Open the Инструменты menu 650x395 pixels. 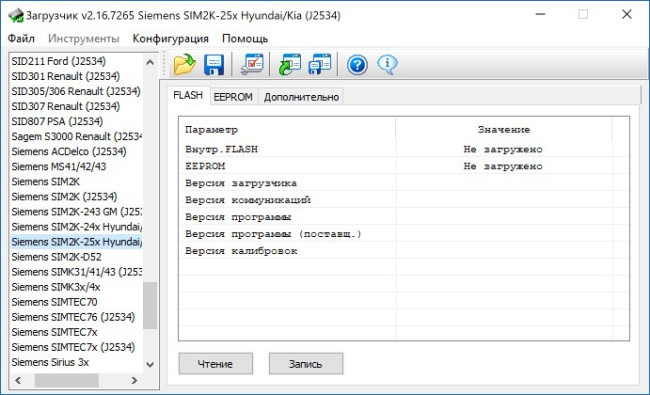pyautogui.click(x=84, y=39)
